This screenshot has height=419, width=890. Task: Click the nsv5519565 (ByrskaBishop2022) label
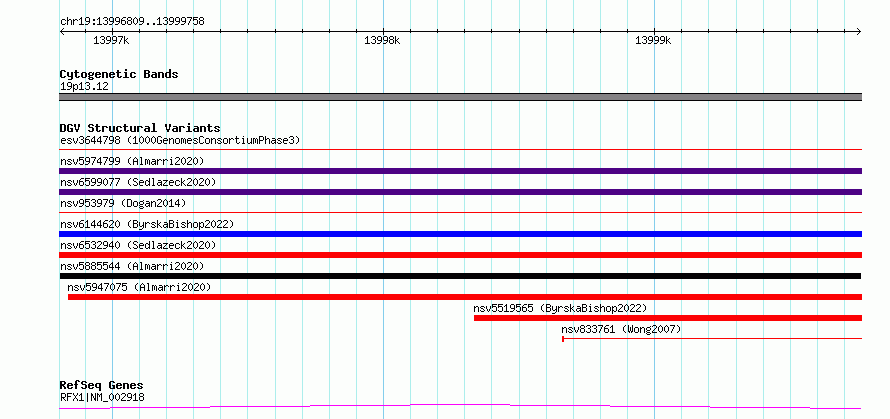(560, 308)
